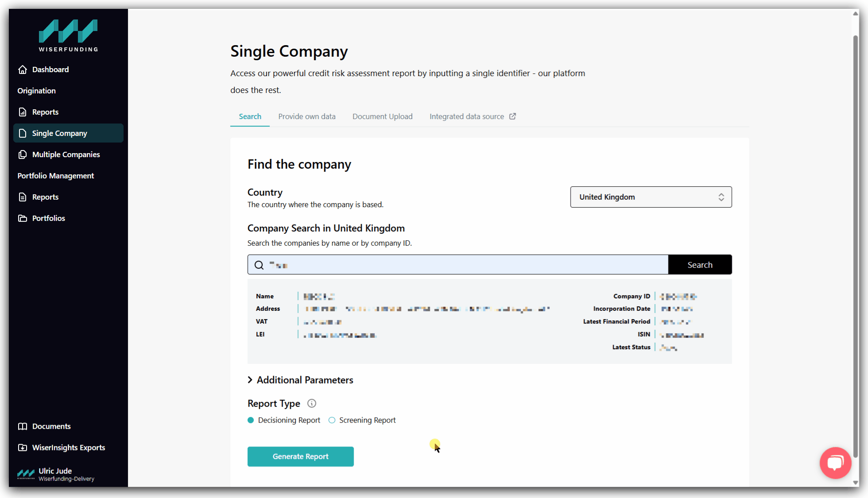Screen dimensions: 868x498
Task: Click external link icon beside Integrated data source
Action: [512, 116]
